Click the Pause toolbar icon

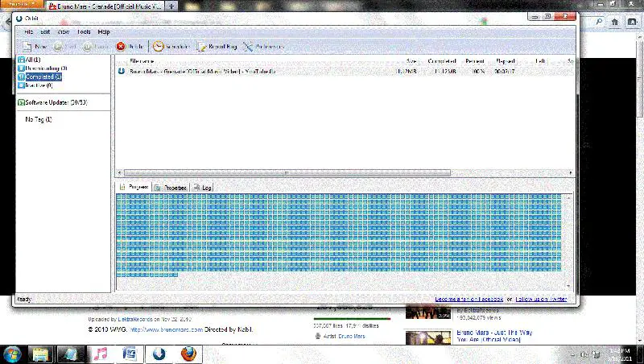(x=87, y=47)
